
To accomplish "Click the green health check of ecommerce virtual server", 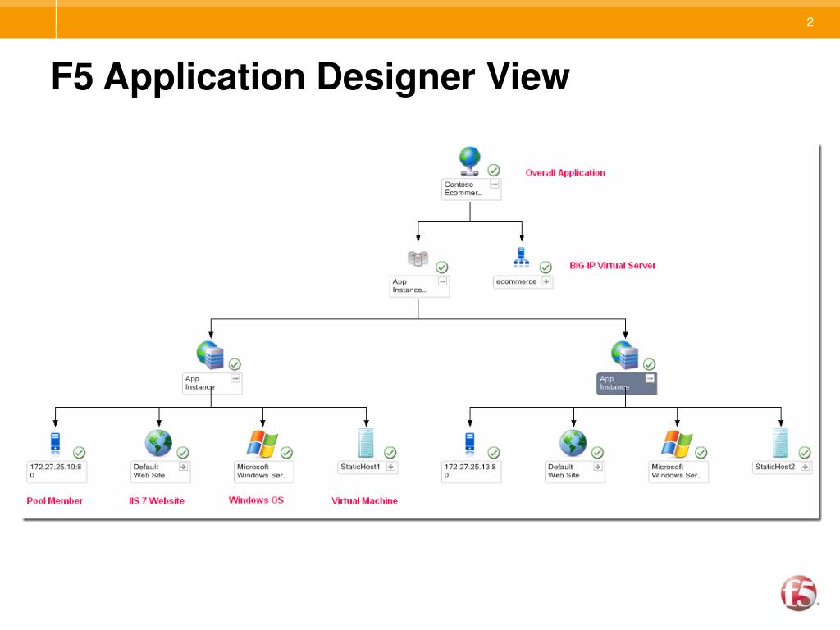I will click(546, 267).
